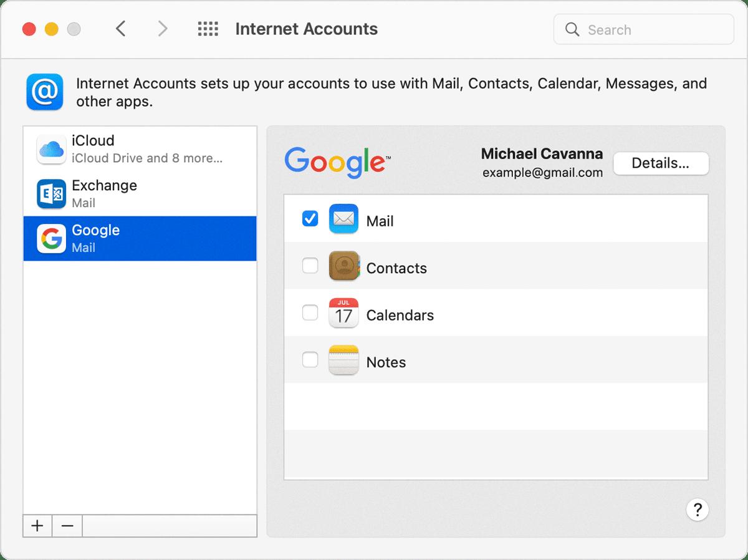748x560 pixels.
Task: Click the Internet Accounts @ icon
Action: (x=45, y=92)
